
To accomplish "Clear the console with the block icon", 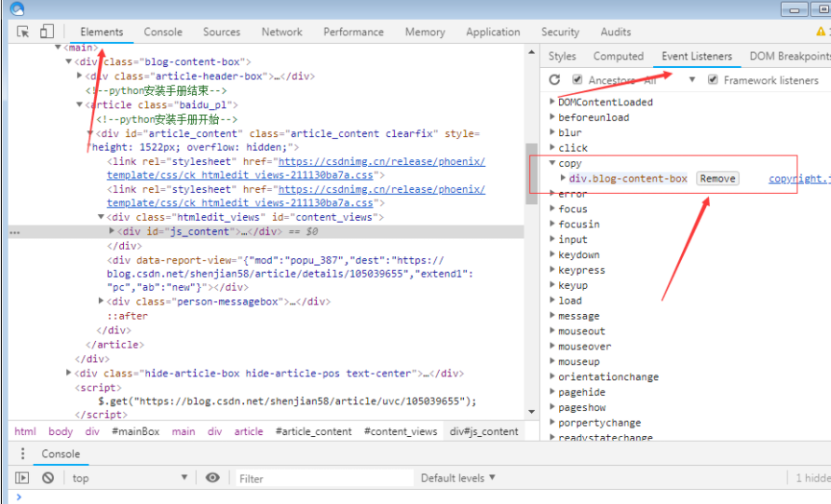I will [48, 478].
